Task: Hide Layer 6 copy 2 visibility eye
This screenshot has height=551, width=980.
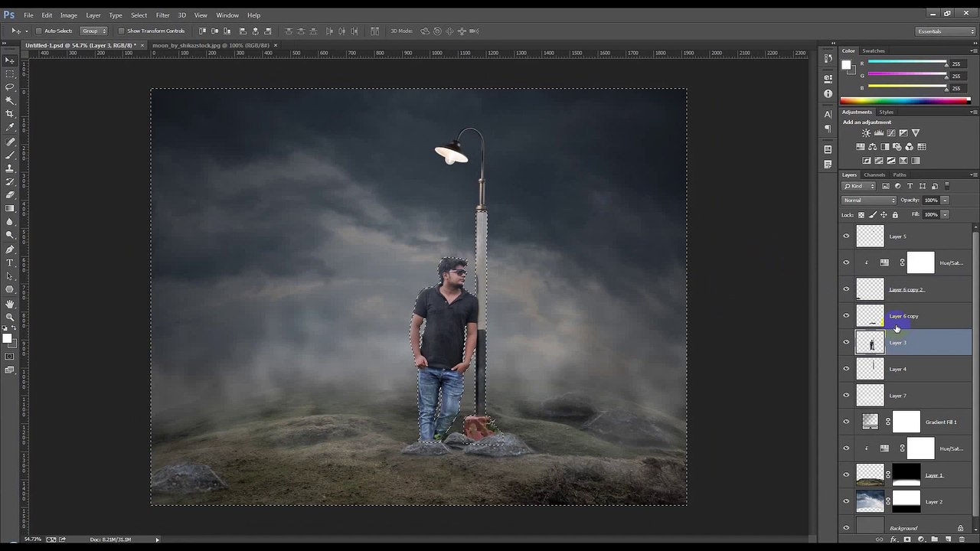Action: click(846, 289)
